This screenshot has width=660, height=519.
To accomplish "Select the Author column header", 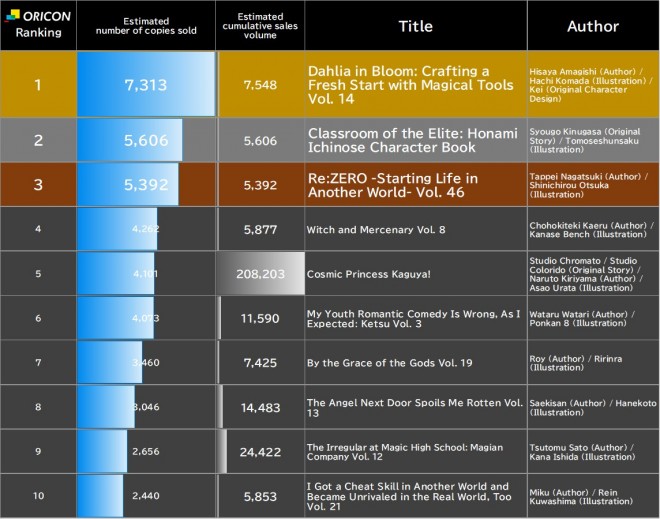I will point(593,26).
